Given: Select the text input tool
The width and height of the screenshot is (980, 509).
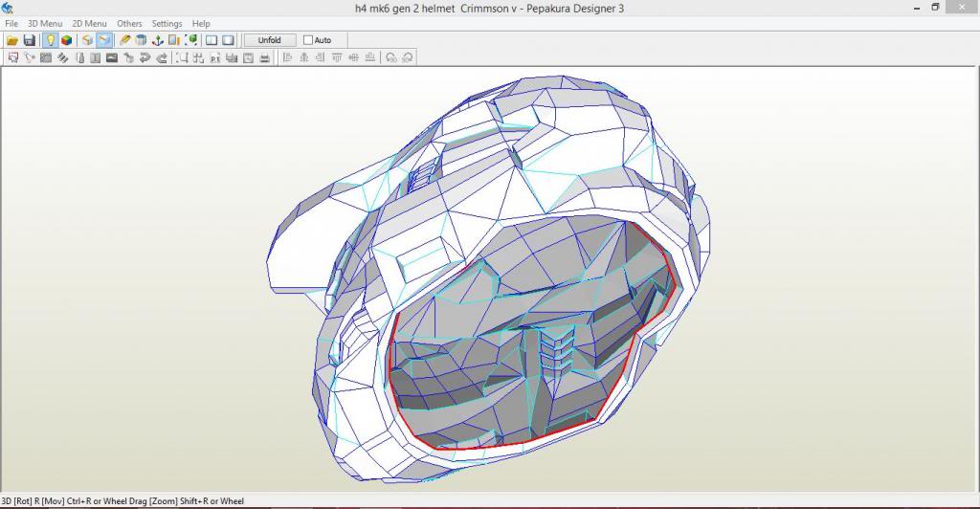Looking at the screenshot, I should [95, 57].
